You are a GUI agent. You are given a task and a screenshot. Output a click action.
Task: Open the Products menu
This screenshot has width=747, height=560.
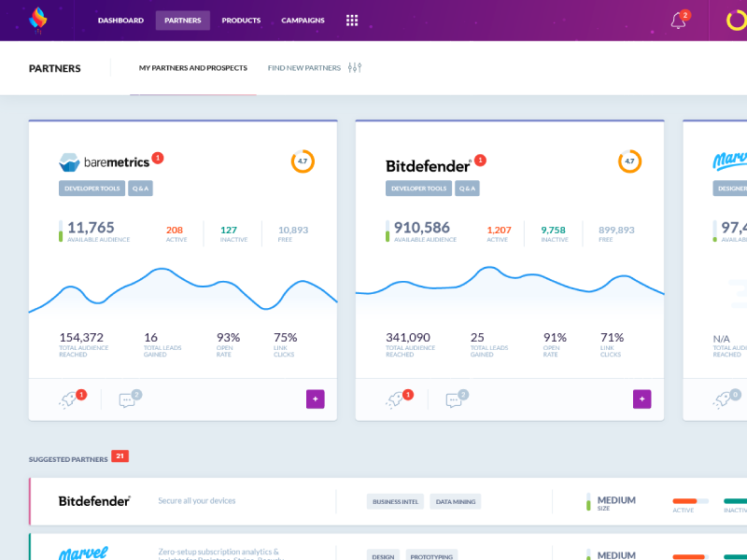241,21
